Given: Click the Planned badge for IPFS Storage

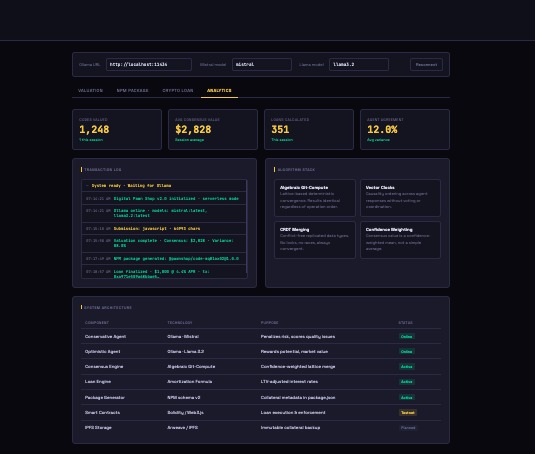Looking at the screenshot, I should (x=408, y=428).
